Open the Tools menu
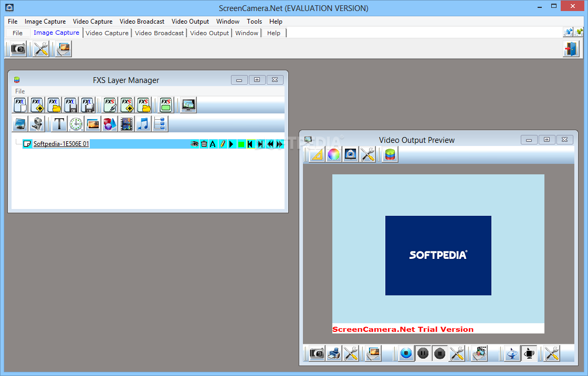 click(x=254, y=22)
